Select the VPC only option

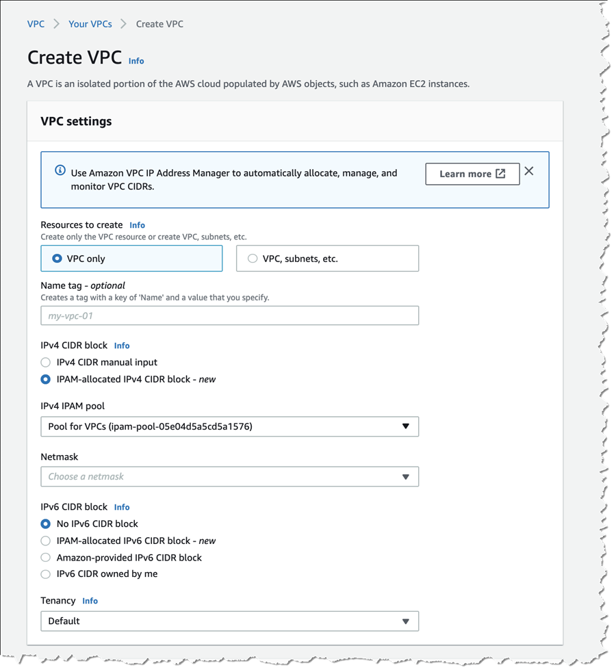(131, 259)
